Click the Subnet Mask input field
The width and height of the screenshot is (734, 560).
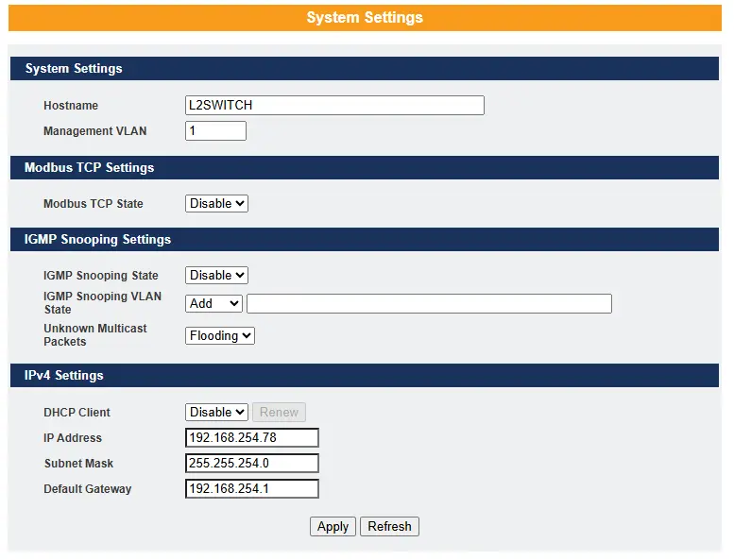[x=252, y=463]
